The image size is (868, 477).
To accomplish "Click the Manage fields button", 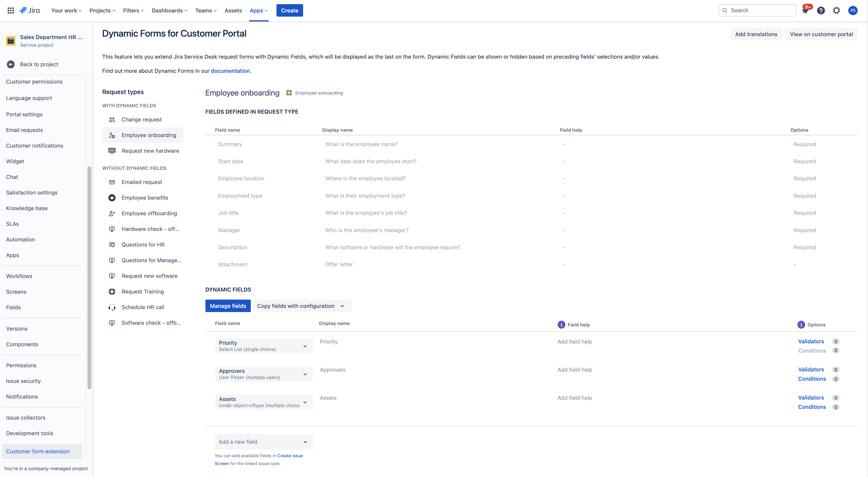I will click(228, 306).
